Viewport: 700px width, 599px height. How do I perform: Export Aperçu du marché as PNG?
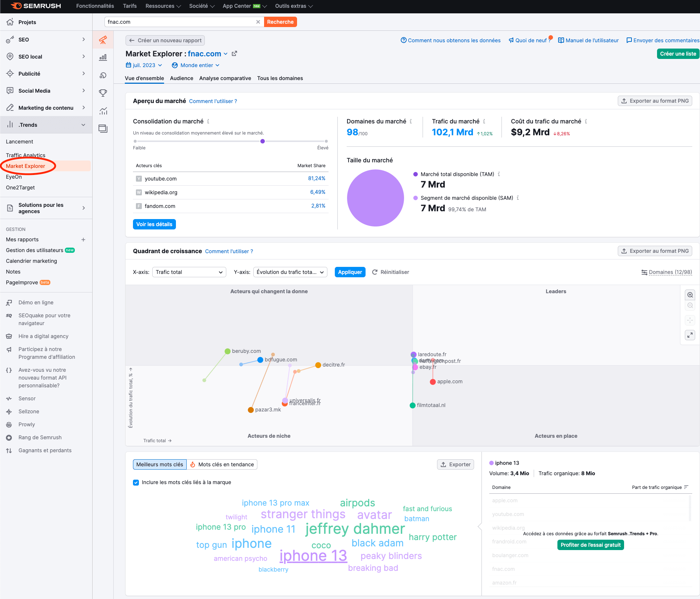(x=655, y=101)
